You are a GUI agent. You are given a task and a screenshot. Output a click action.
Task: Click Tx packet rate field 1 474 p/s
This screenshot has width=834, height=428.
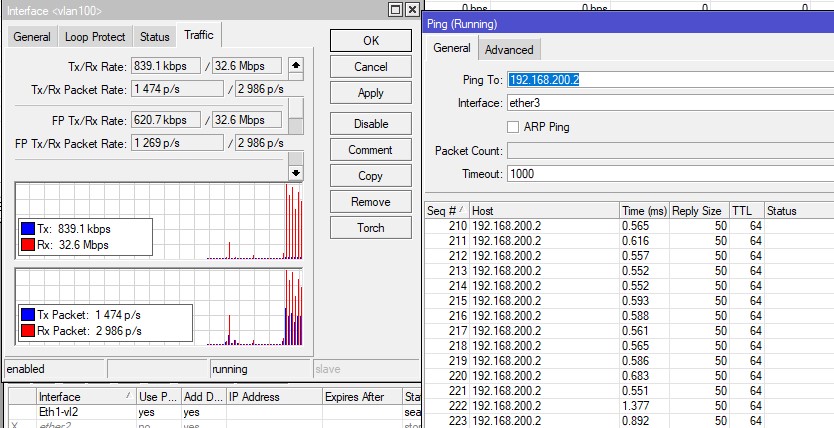pos(177,89)
